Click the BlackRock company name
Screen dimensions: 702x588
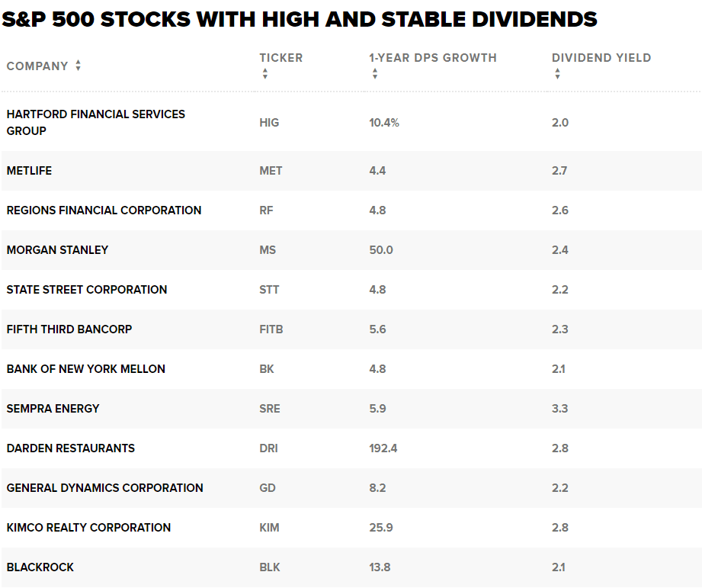click(x=40, y=567)
